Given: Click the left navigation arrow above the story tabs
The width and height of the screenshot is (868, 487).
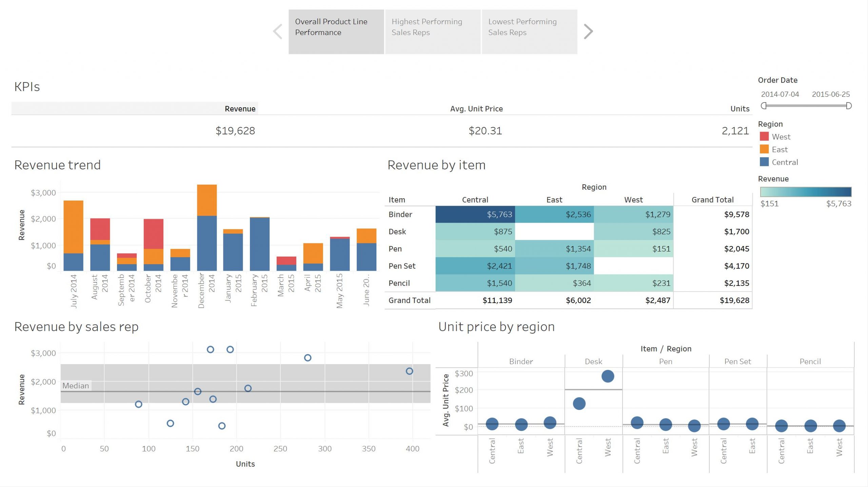Looking at the screenshot, I should click(277, 31).
